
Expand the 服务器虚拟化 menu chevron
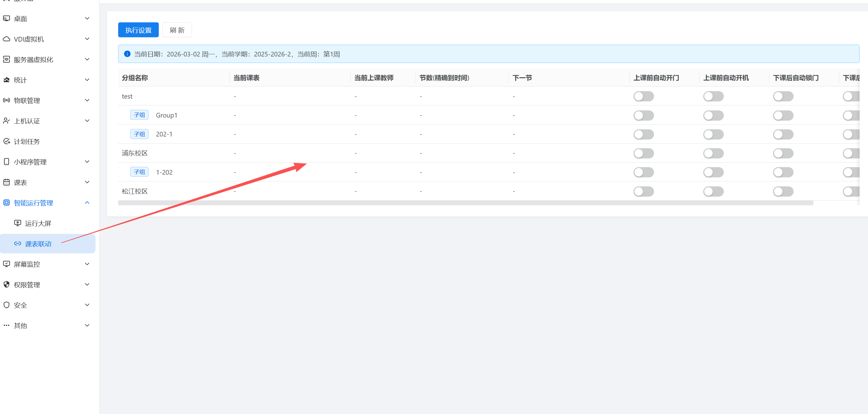pyautogui.click(x=87, y=59)
